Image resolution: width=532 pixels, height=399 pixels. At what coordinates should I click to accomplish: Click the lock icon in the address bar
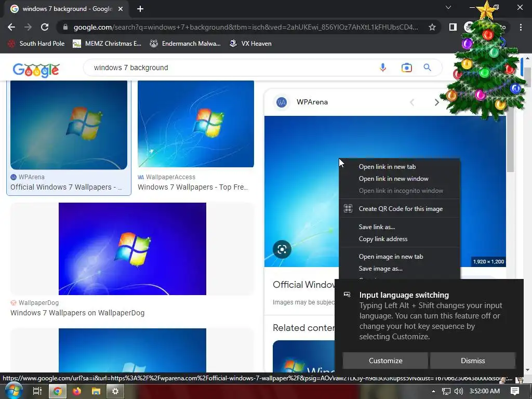tap(65, 27)
